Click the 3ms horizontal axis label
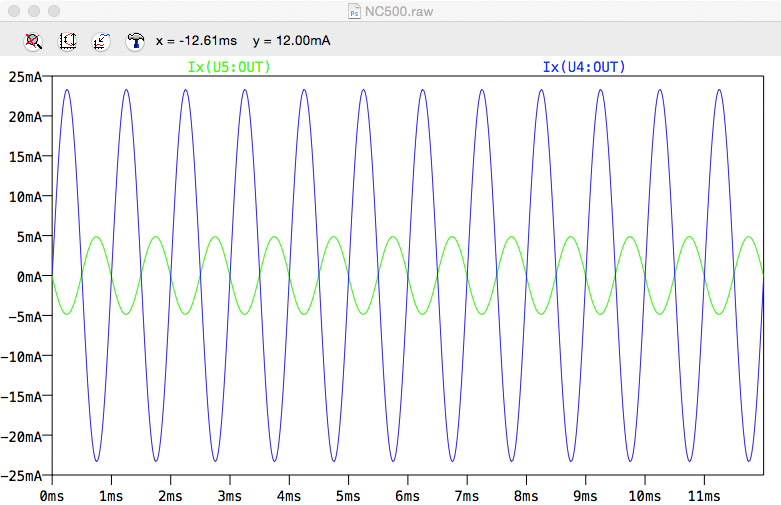The image size is (781, 505). point(230,496)
